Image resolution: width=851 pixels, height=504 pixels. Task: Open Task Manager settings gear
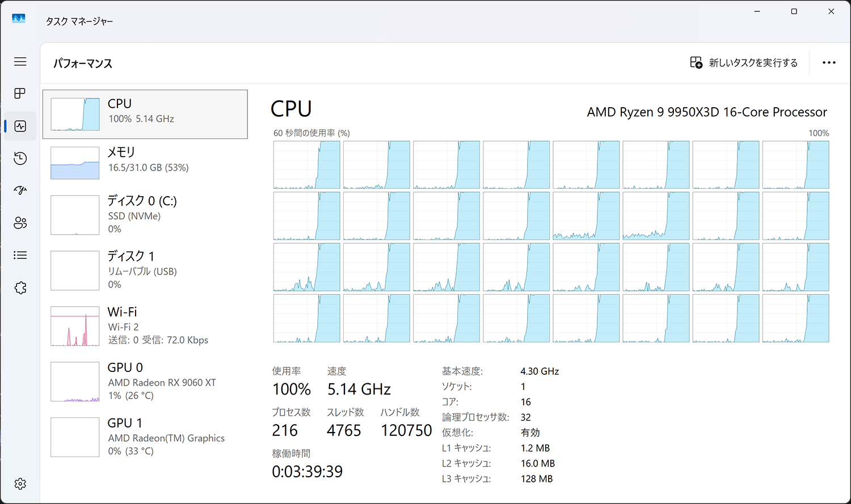coord(20,484)
